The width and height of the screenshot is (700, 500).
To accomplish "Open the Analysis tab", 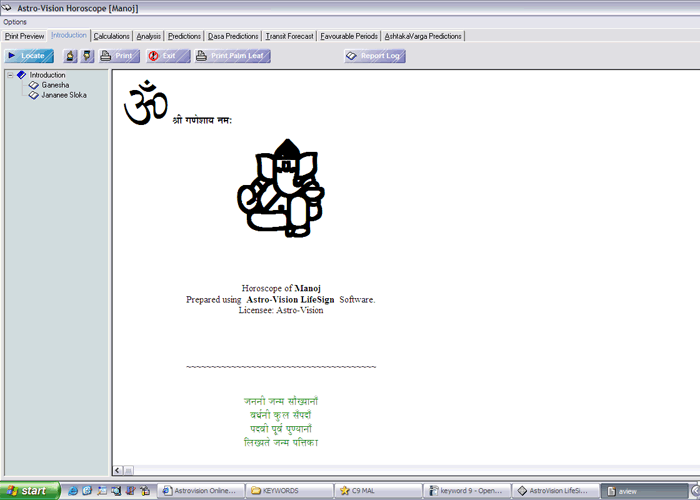I will click(149, 36).
